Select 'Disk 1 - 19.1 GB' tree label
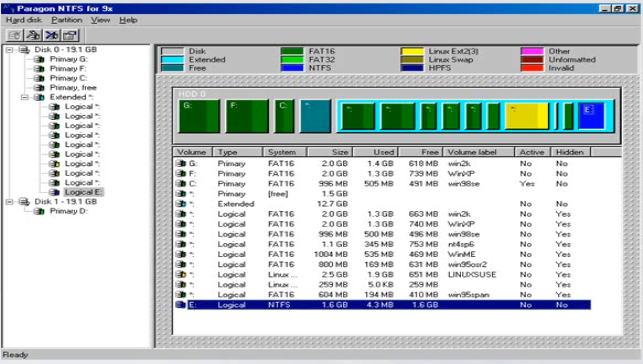643x364 pixels. [x=66, y=202]
